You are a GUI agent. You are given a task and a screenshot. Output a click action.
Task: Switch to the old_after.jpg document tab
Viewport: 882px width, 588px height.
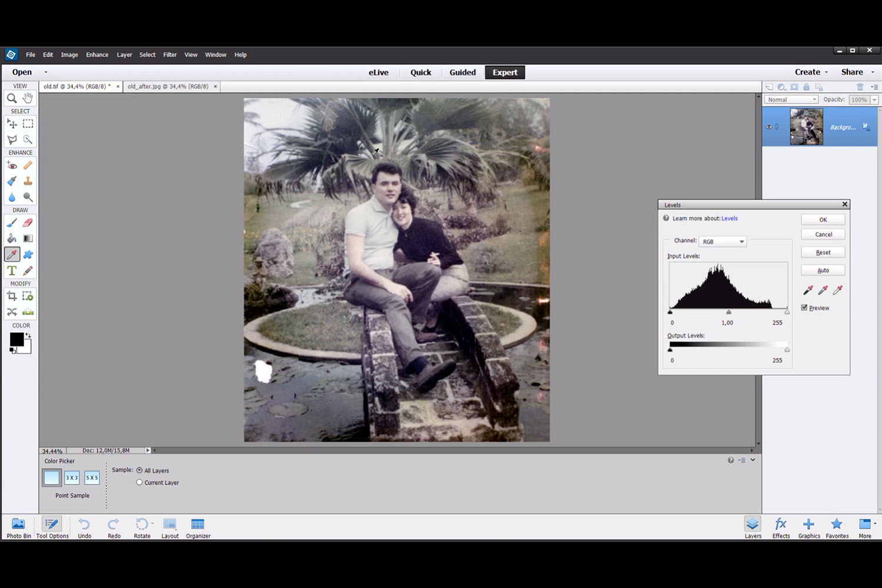(168, 86)
